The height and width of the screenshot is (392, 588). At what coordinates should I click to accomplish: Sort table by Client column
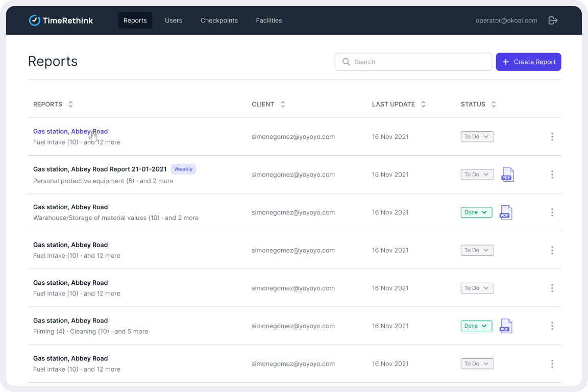tap(283, 104)
